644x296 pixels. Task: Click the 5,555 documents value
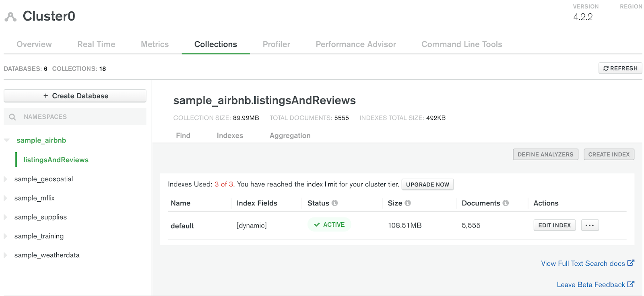[471, 226]
